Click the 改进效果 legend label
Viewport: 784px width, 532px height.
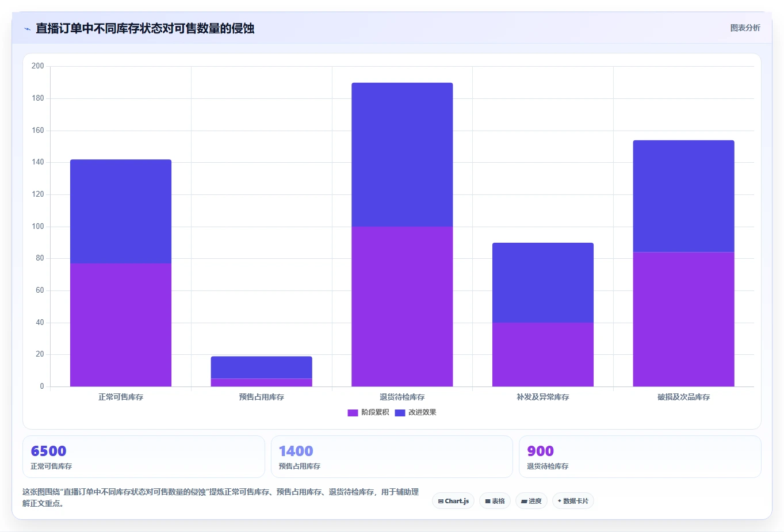(422, 412)
